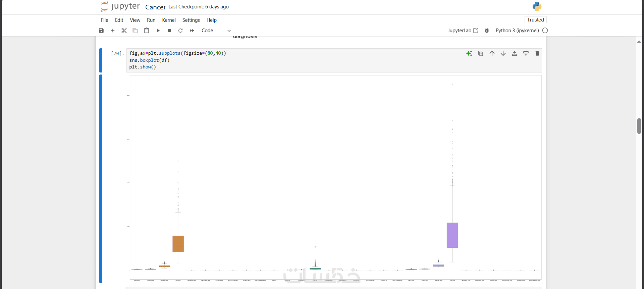Paste the cell using the clipboard icon

point(147,31)
